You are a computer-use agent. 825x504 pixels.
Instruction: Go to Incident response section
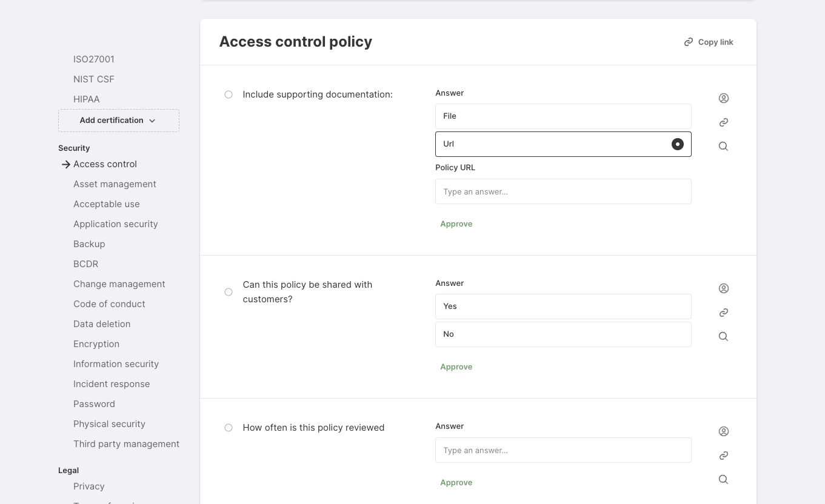(x=112, y=384)
